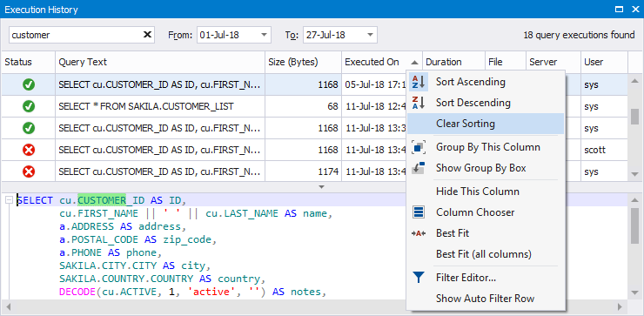Open the To date dropdown
This screenshot has width=644, height=316.
pos(370,35)
